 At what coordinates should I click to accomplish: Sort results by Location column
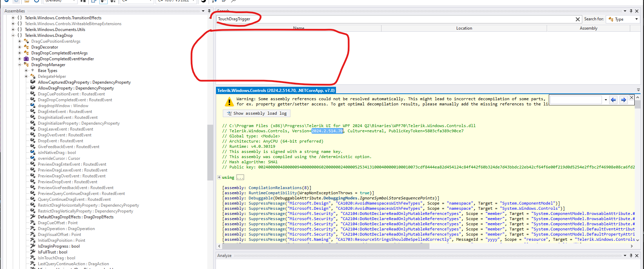pos(464,28)
